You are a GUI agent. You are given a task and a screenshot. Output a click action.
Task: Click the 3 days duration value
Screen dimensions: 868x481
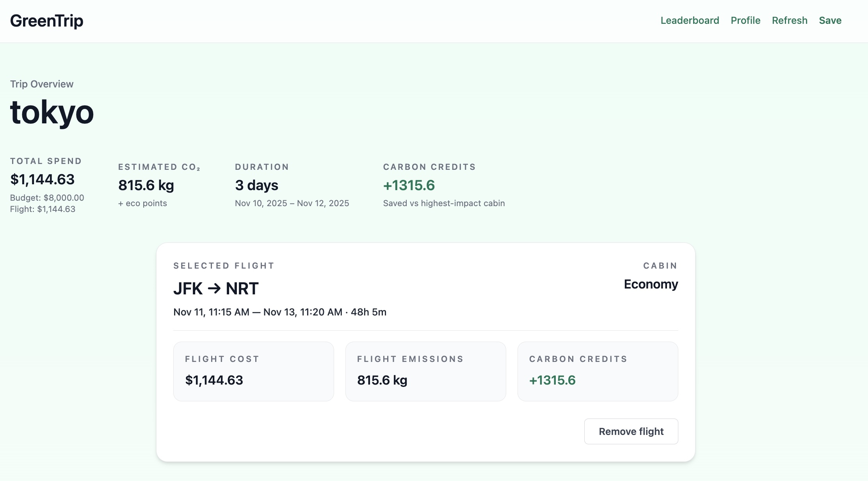click(256, 185)
